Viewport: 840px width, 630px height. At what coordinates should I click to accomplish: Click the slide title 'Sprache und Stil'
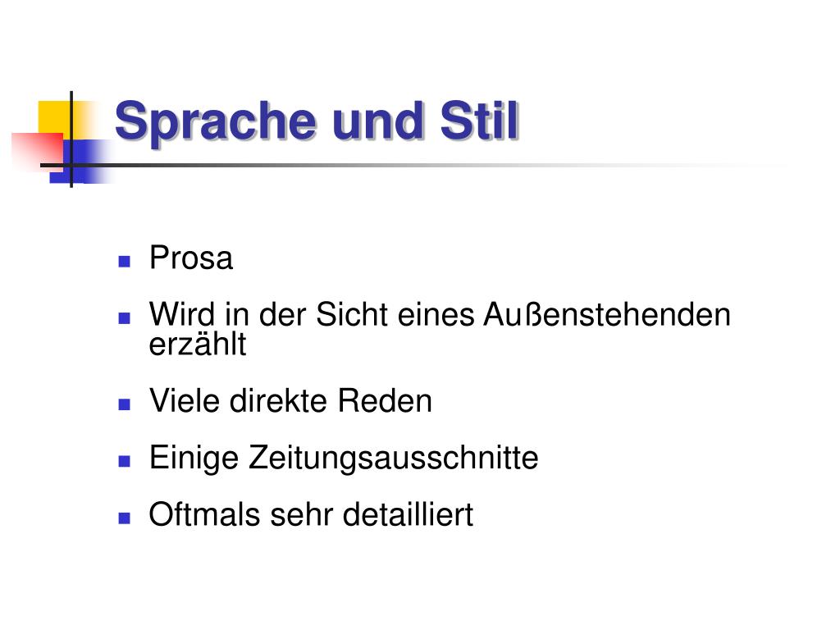point(317,122)
